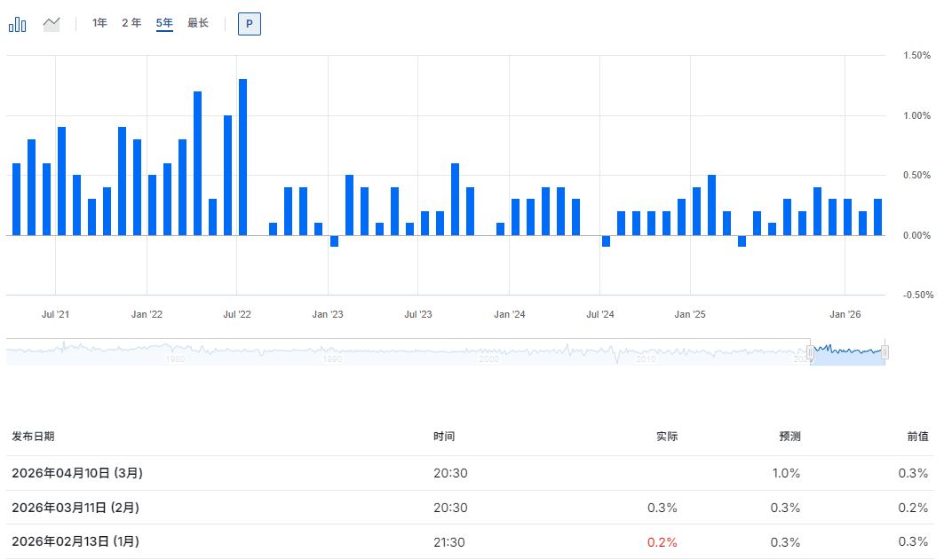Select the 1年 time range
Viewport: 944px width, 560px height.
(99, 23)
